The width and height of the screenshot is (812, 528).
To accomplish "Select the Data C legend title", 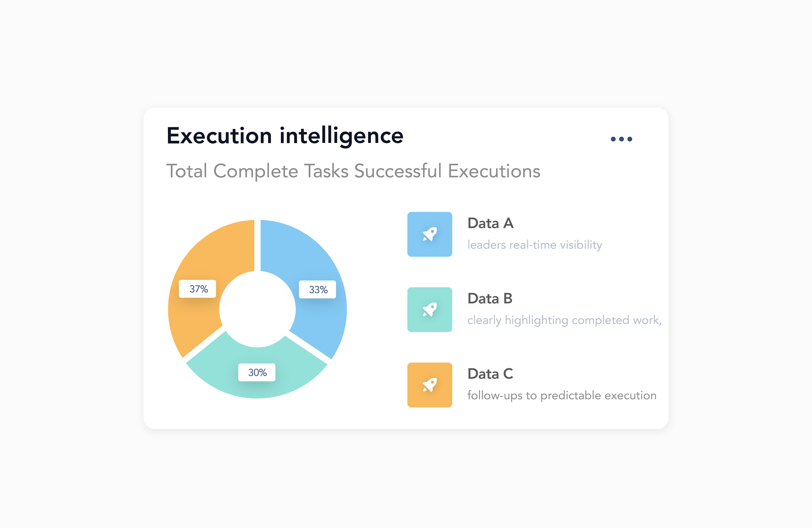I will [x=490, y=374].
